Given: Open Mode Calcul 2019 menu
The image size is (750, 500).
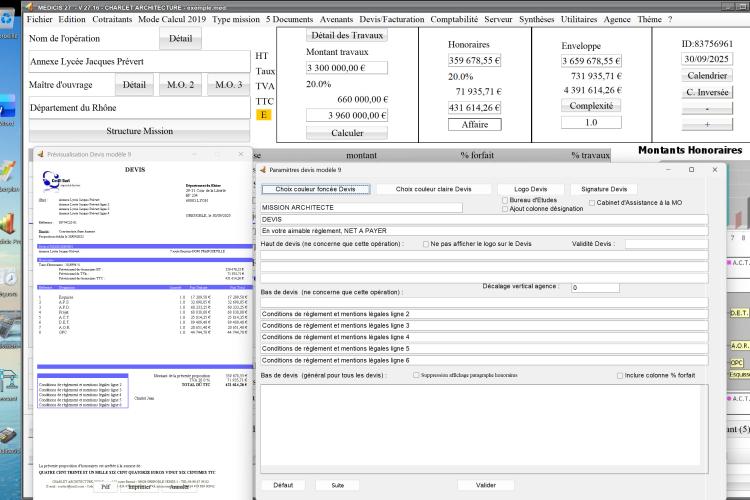Looking at the screenshot, I should [172, 19].
